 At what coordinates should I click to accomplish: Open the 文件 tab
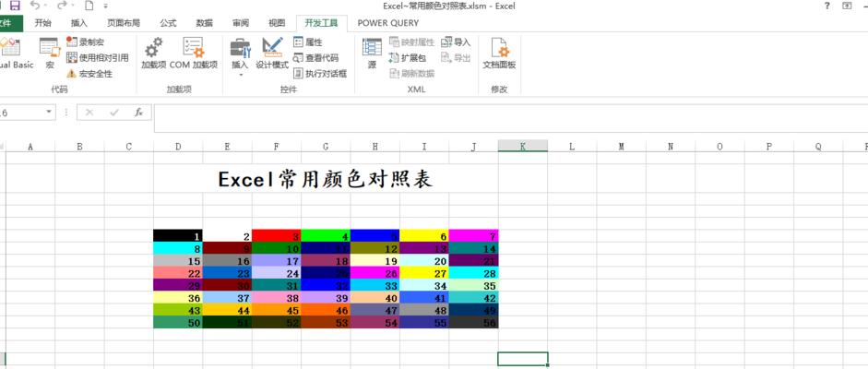pyautogui.click(x=9, y=23)
